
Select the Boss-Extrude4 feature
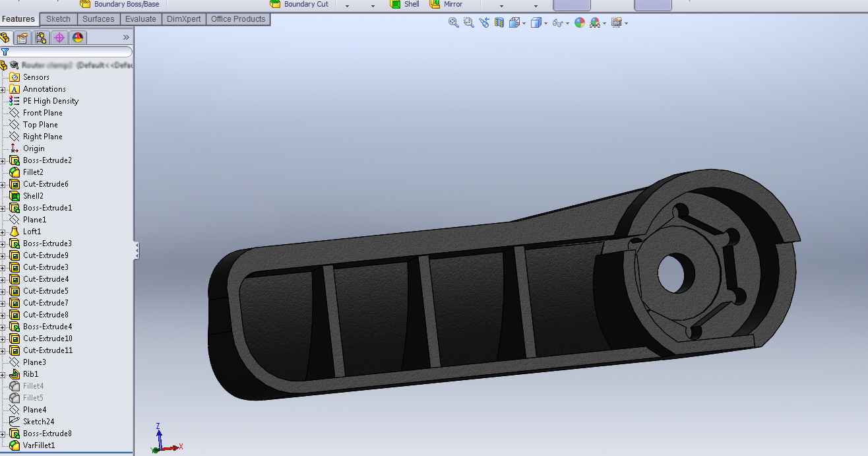[47, 327]
